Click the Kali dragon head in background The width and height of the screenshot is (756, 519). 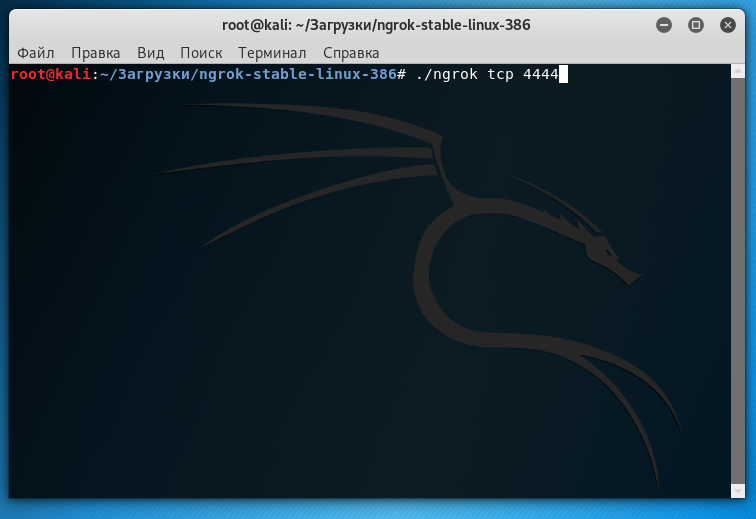(x=605, y=250)
